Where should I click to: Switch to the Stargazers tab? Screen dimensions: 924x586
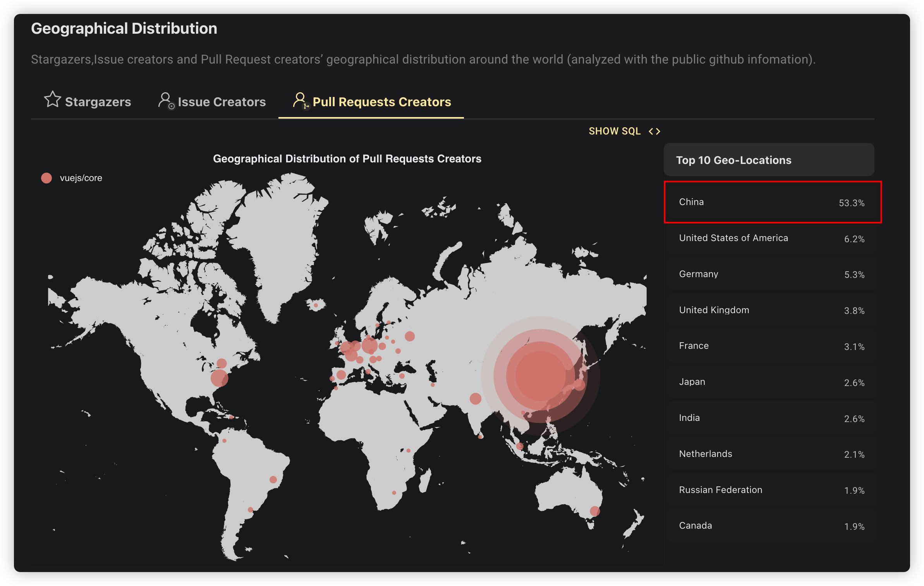(x=98, y=102)
